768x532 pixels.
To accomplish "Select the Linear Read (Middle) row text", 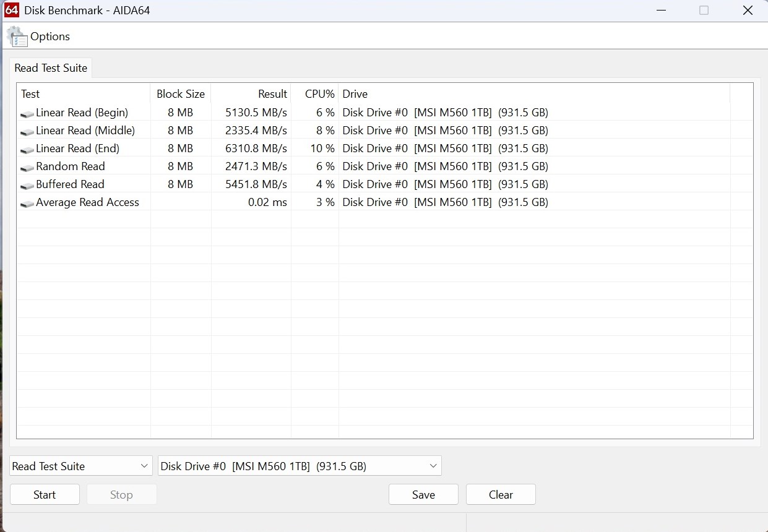I will (85, 131).
